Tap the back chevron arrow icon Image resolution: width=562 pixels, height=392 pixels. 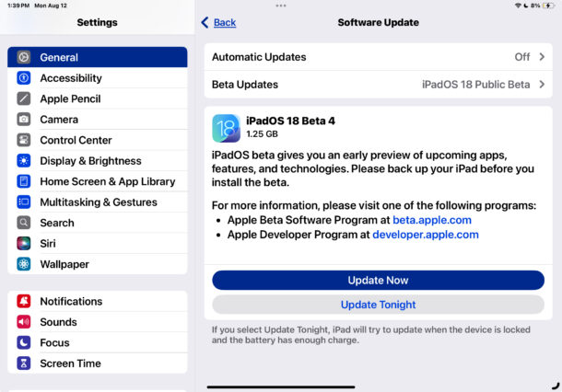coord(205,23)
